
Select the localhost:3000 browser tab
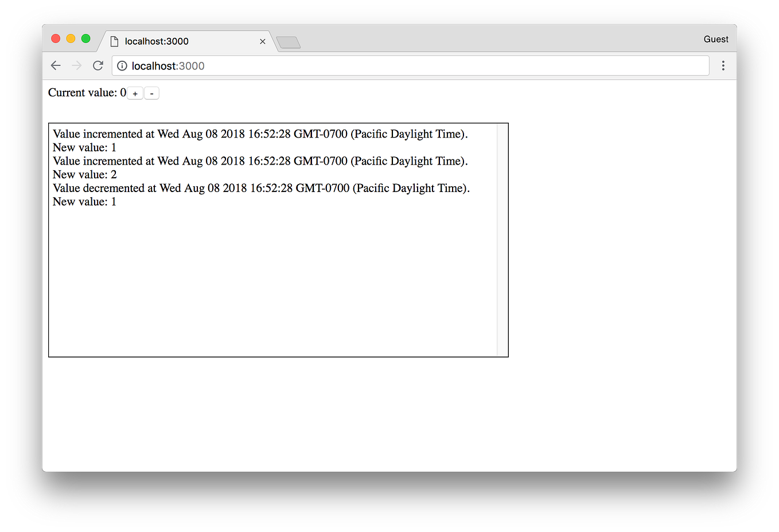pyautogui.click(x=172, y=41)
